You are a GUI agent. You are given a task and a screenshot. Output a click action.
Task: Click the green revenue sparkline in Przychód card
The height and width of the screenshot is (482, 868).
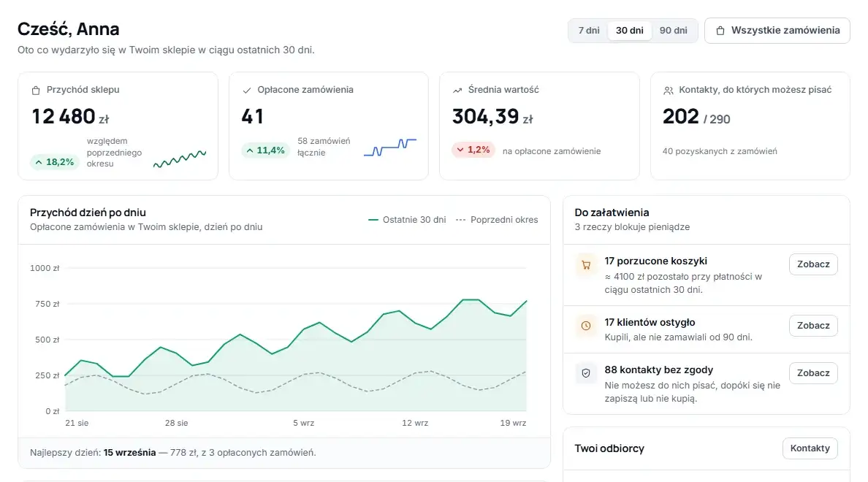[180, 158]
